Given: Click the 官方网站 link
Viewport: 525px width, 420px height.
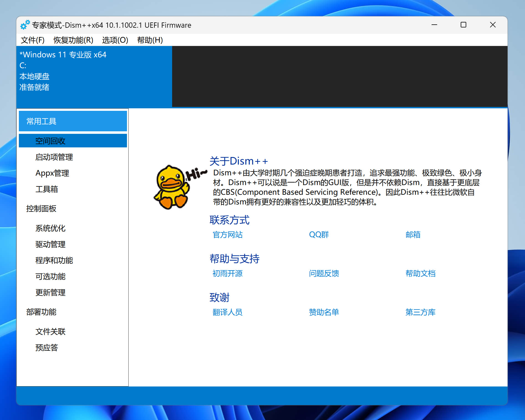Looking at the screenshot, I should (227, 235).
